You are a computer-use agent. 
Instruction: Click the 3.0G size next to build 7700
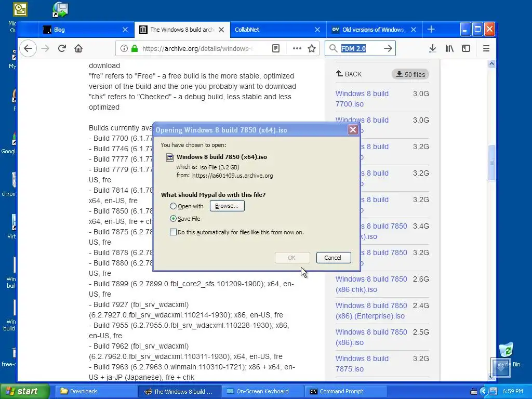421,94
